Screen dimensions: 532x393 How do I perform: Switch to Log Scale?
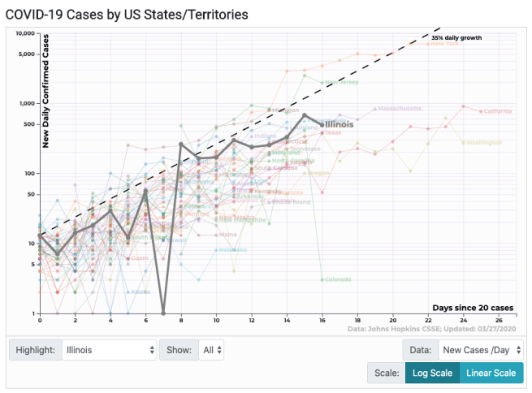(431, 373)
